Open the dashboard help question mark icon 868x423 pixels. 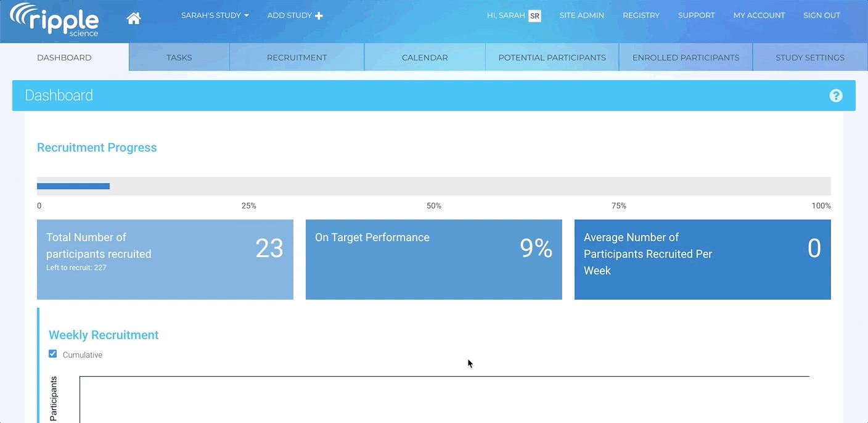[835, 96]
